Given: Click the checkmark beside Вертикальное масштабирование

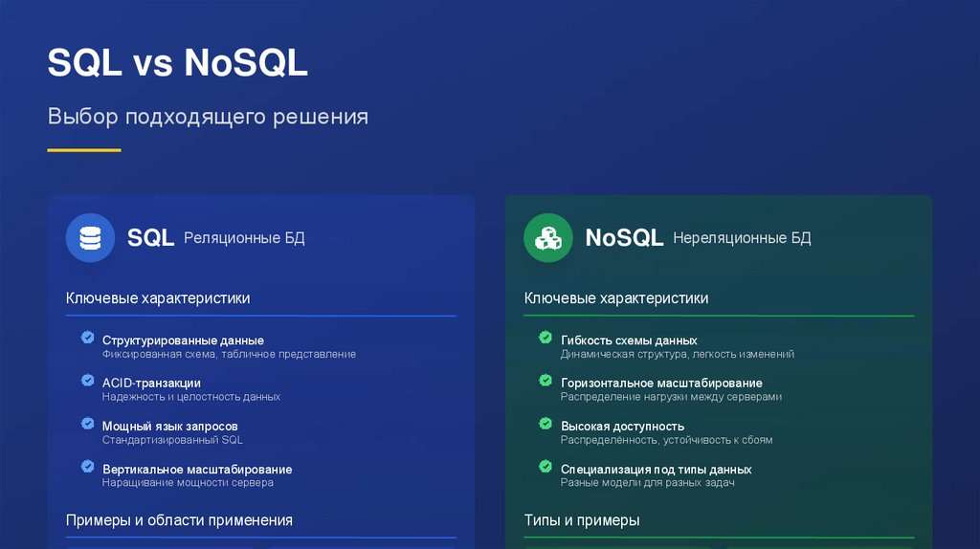Looking at the screenshot, I should point(87,467).
